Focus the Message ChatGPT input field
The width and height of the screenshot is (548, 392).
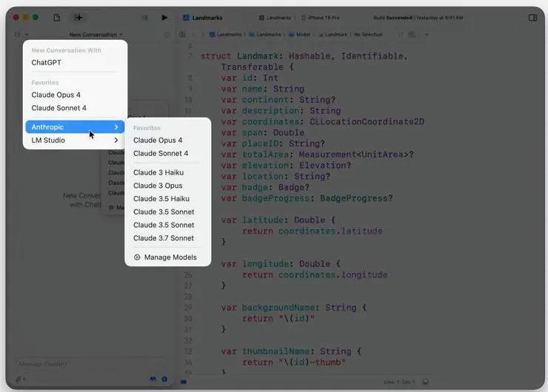(93, 364)
